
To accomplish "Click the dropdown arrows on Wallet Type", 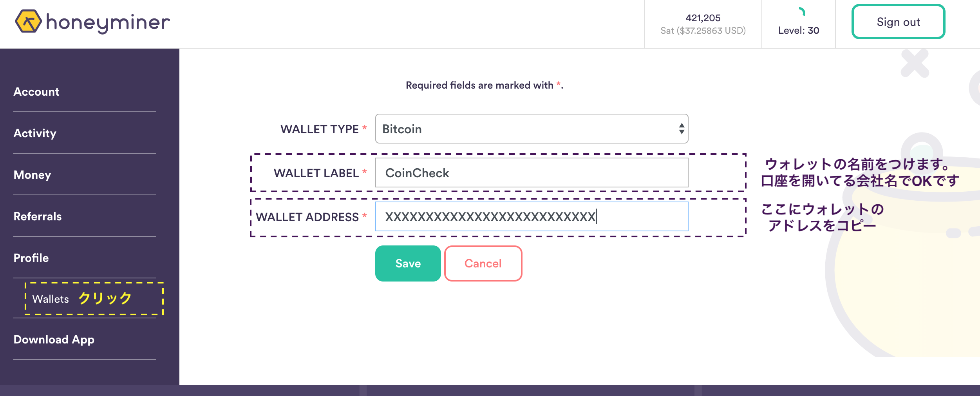I will 682,129.
